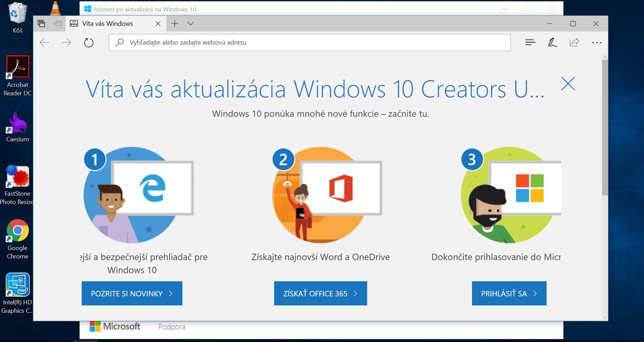Go forward with the forward arrow
Viewport: 644px width, 342px height.
coord(67,42)
